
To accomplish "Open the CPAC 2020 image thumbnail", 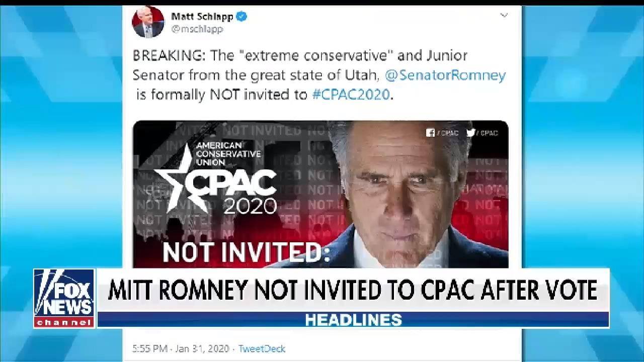I will point(320,194).
